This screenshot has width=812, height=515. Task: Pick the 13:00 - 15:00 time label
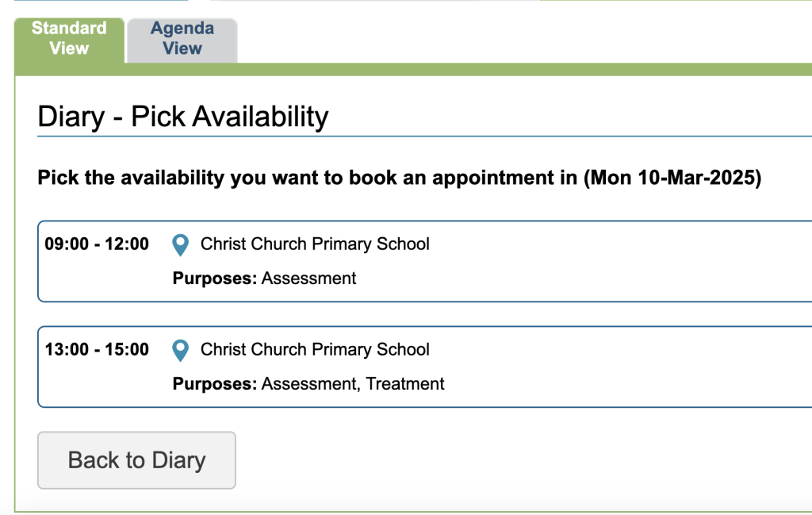click(x=97, y=350)
